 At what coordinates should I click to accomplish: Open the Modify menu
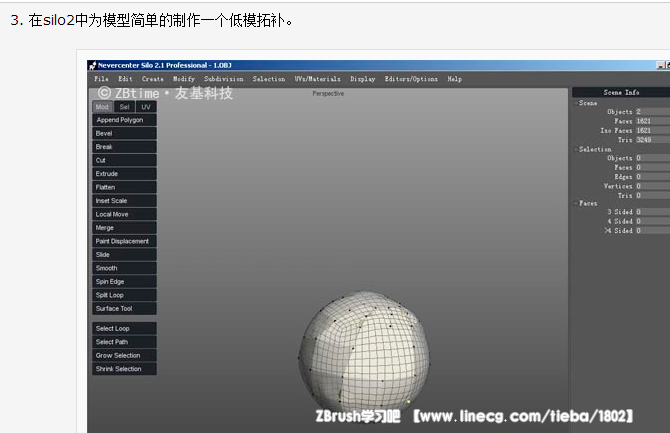[x=184, y=79]
